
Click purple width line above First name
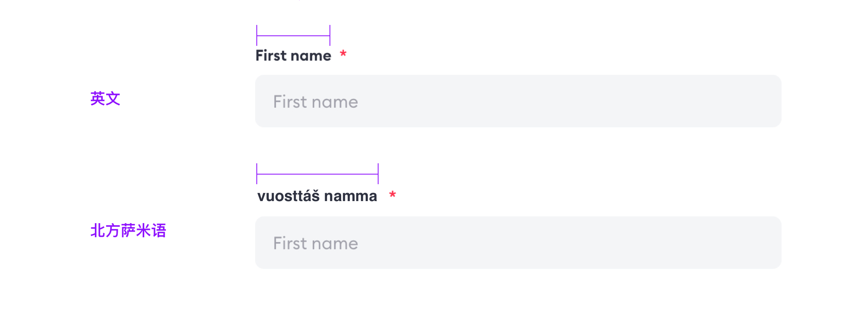click(293, 36)
